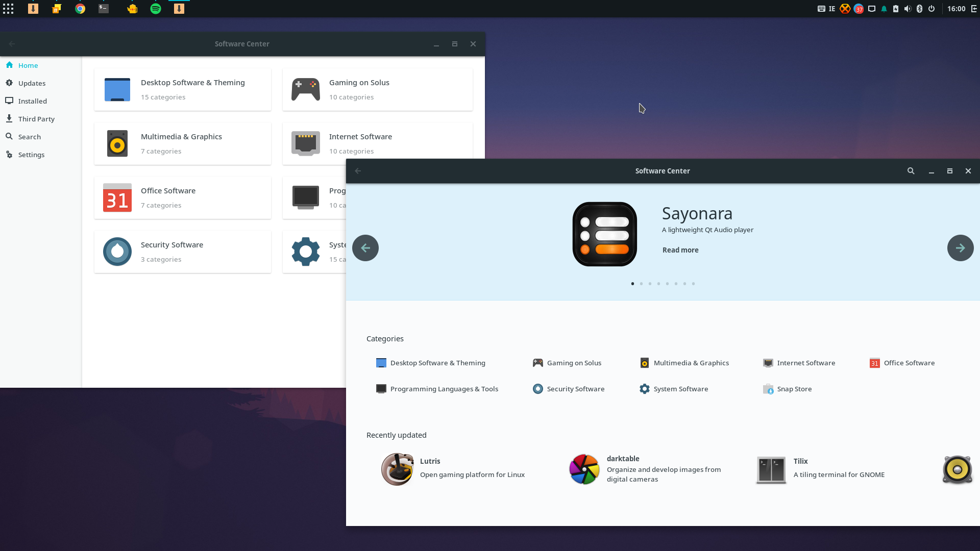Launch Google Chrome from the top panel
Screen dimensions: 980x551
click(x=80, y=9)
